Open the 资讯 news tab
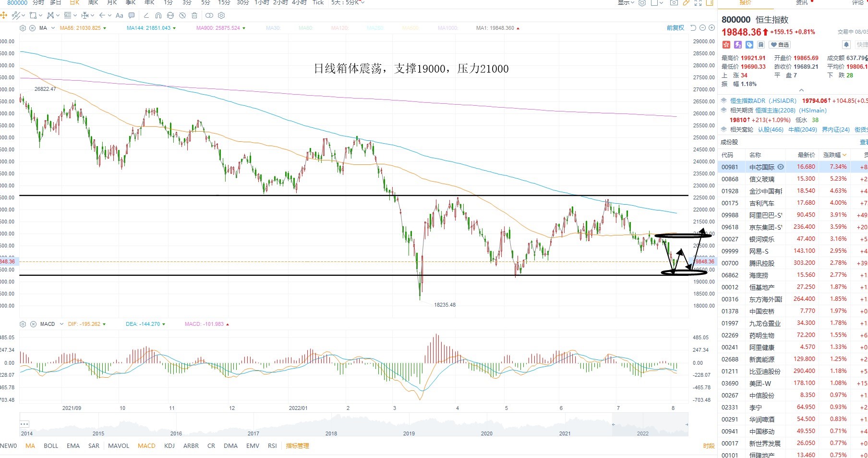 (x=802, y=2)
